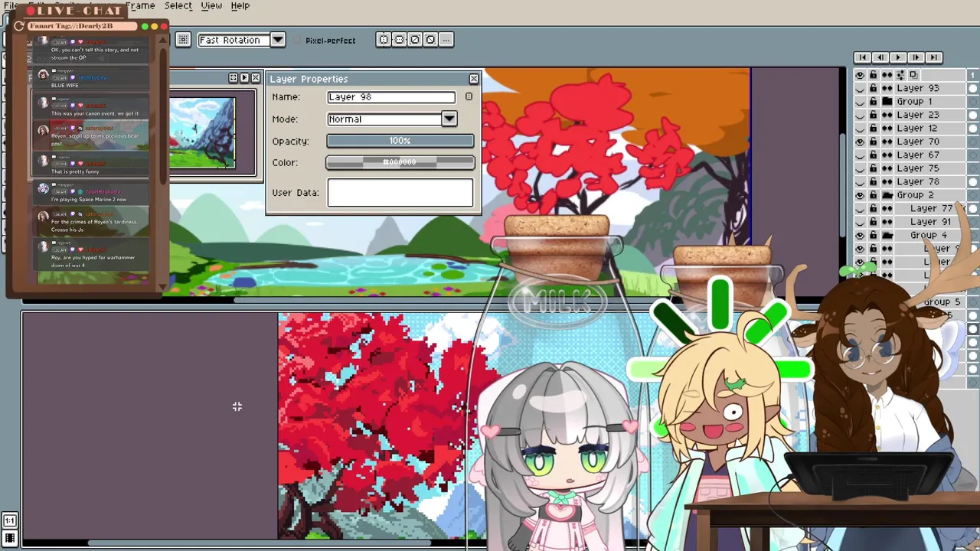The width and height of the screenshot is (980, 551).
Task: Close the Layer Properties dialog
Action: click(x=474, y=79)
